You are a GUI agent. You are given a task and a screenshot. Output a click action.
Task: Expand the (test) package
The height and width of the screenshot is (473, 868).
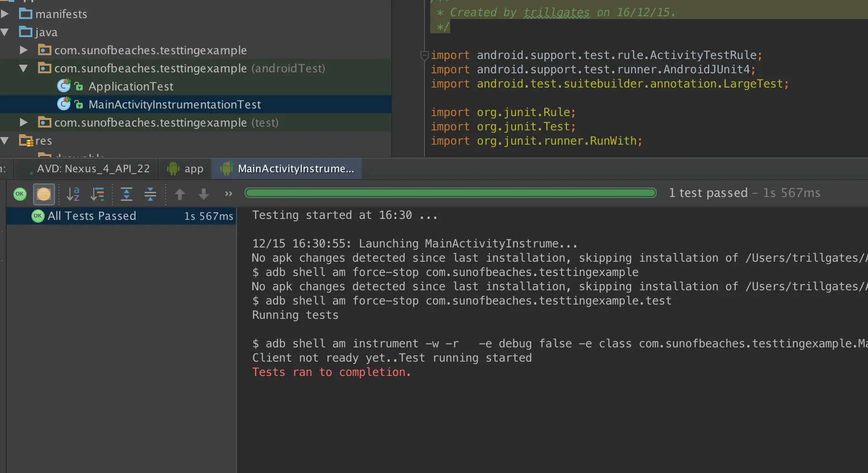tap(23, 122)
